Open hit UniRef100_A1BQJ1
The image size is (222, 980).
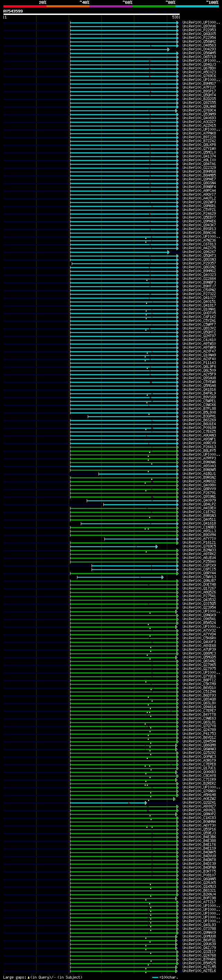click(199, 473)
